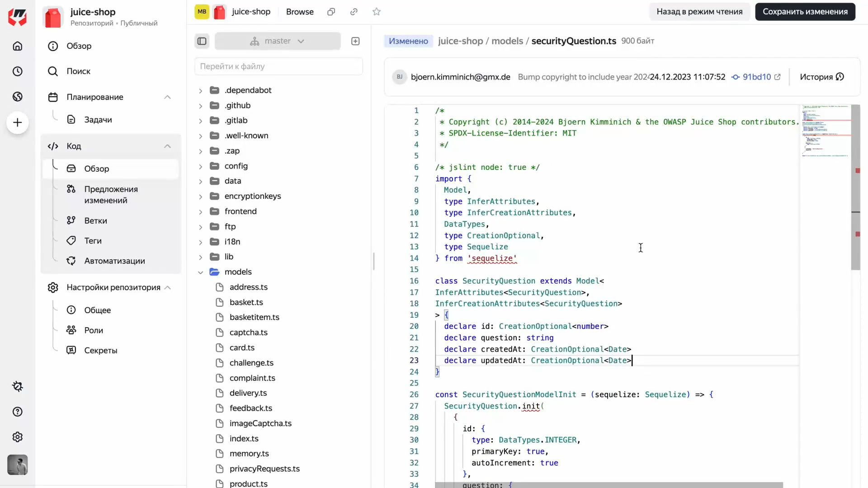The width and height of the screenshot is (868, 488).
Task: Click the add new file icon
Action: pyautogui.click(x=355, y=41)
